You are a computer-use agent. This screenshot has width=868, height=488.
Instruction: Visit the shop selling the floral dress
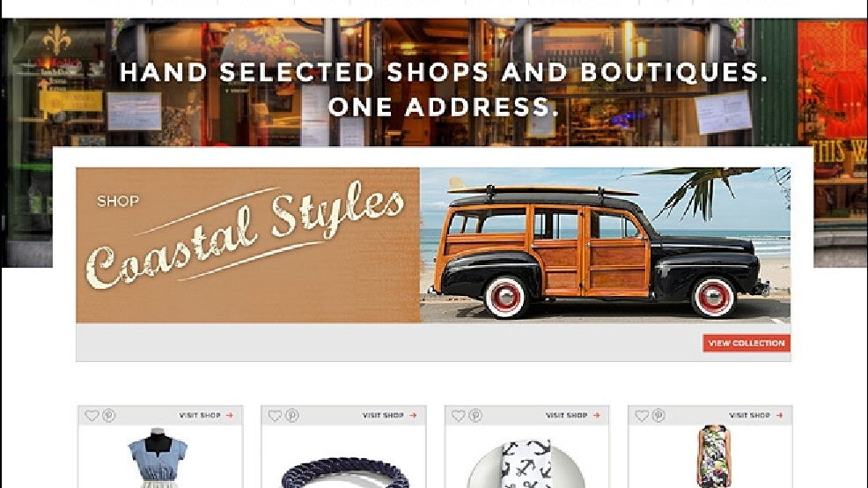coord(755,415)
